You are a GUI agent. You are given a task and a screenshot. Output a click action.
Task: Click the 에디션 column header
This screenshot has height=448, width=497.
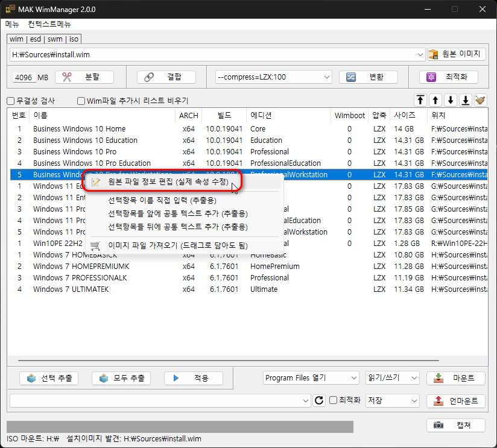(x=288, y=115)
